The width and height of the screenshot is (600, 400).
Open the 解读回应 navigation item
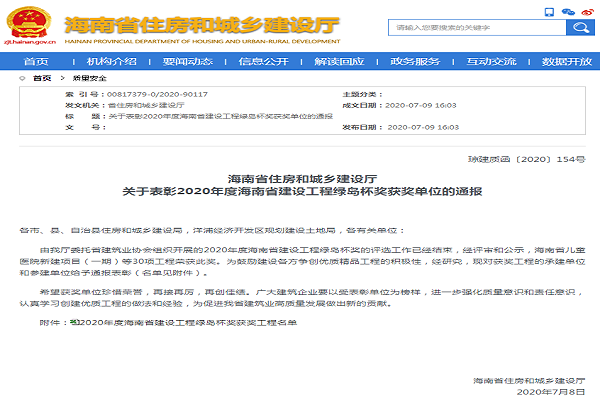point(339,61)
